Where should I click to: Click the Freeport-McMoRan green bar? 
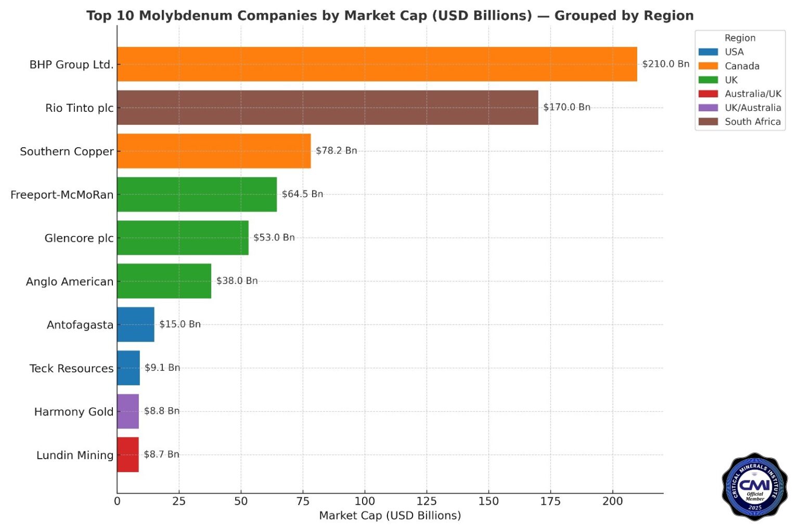[197, 194]
